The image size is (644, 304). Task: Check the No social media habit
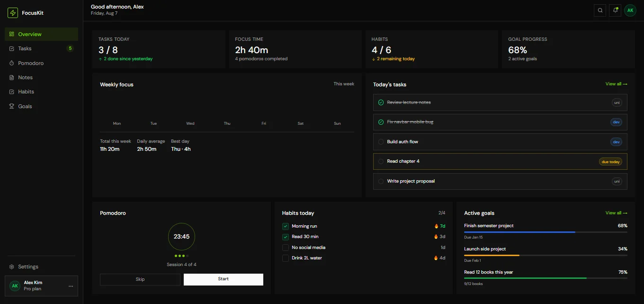coord(286,248)
